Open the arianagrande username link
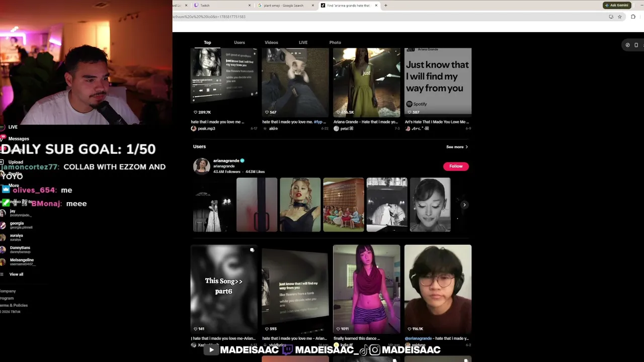644x362 pixels. click(x=226, y=161)
